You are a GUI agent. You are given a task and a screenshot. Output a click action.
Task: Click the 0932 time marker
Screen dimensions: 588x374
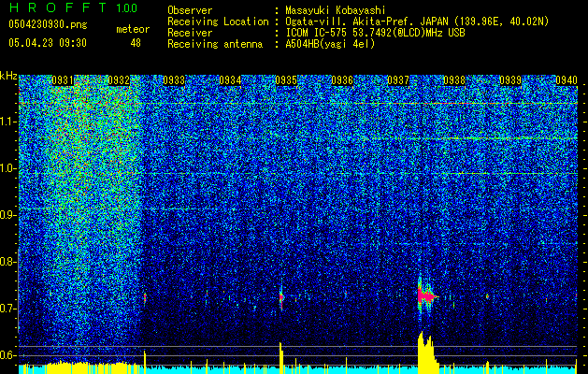[x=119, y=80]
